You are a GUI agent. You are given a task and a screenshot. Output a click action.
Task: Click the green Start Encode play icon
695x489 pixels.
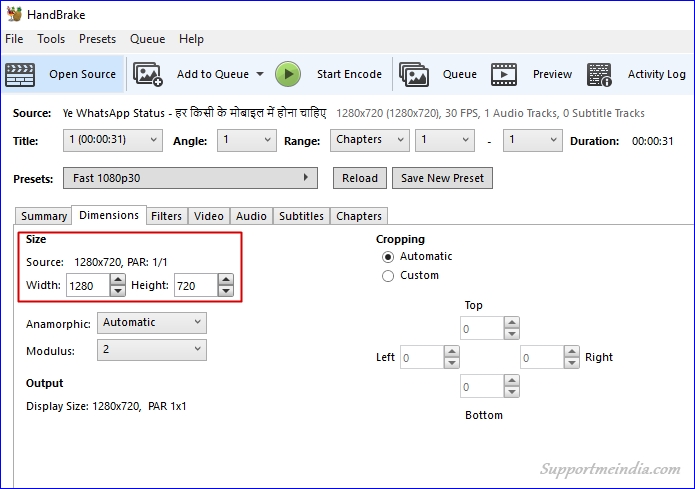[x=288, y=74]
